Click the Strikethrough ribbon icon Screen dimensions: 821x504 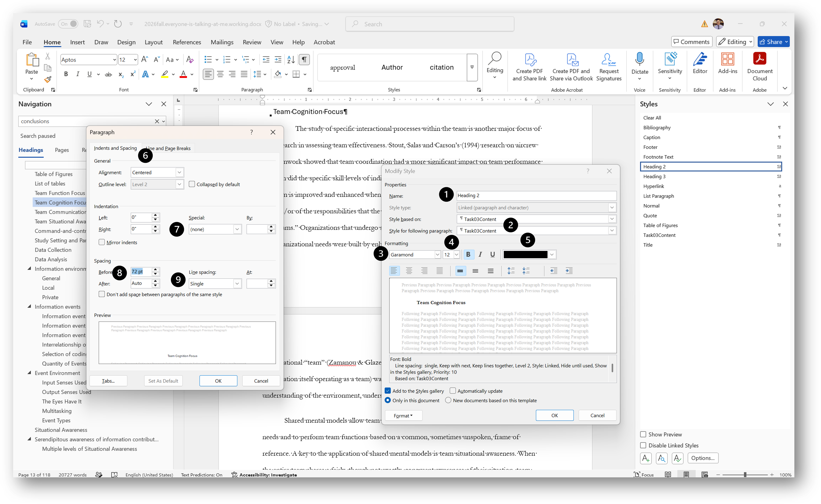point(108,74)
